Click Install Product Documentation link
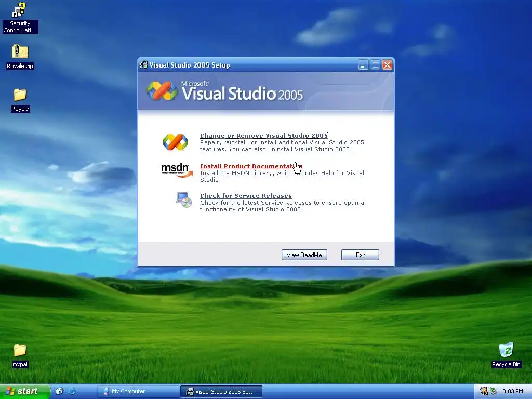 coord(251,166)
